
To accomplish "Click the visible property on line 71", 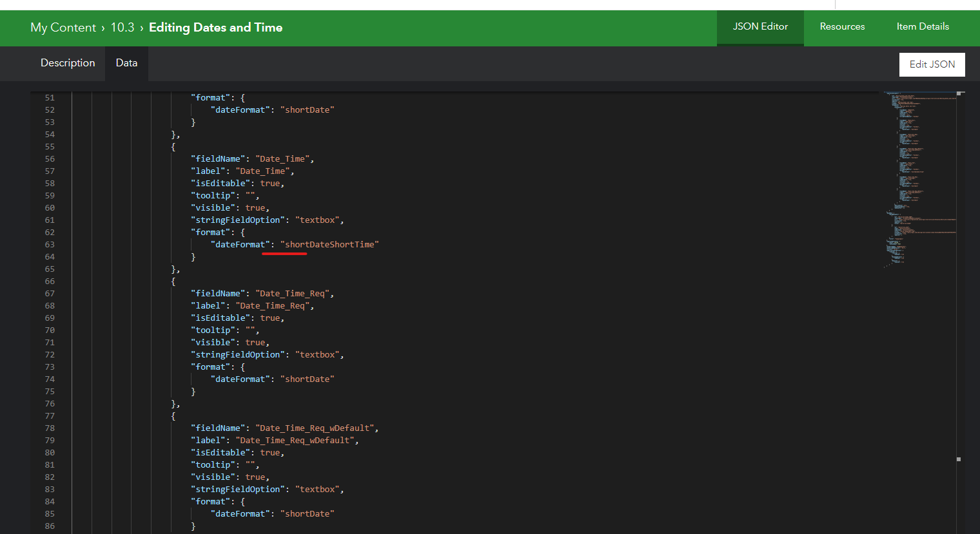I will click(213, 342).
